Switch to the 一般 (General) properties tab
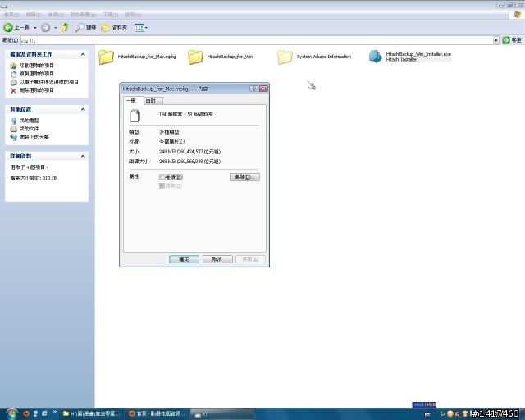525x420 pixels. point(133,100)
